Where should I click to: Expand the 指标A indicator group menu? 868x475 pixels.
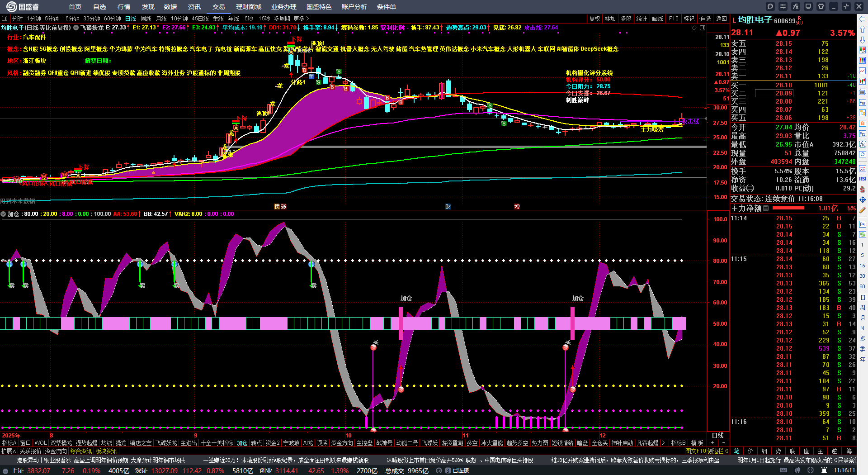[x=9, y=443]
